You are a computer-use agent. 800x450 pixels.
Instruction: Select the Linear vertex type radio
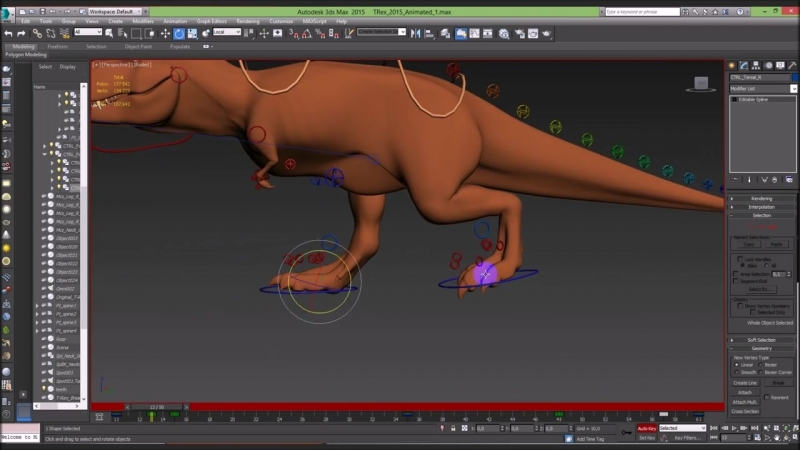(736, 365)
